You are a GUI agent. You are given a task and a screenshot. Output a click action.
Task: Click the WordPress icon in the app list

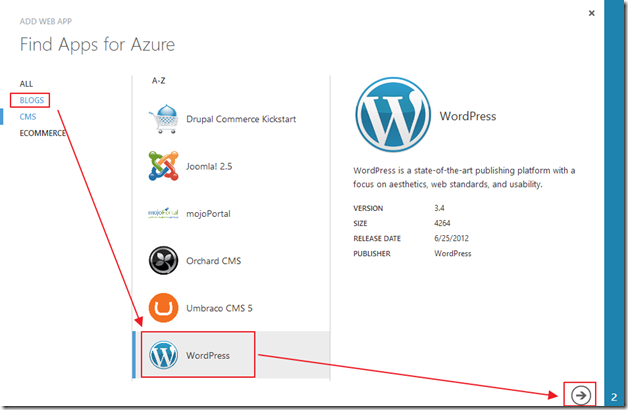163,355
